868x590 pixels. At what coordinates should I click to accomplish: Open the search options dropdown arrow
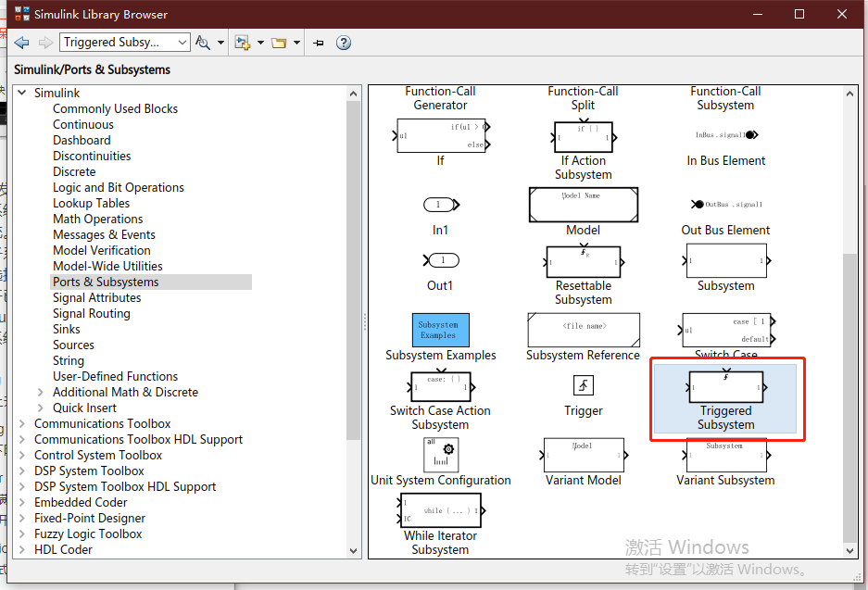[220, 43]
